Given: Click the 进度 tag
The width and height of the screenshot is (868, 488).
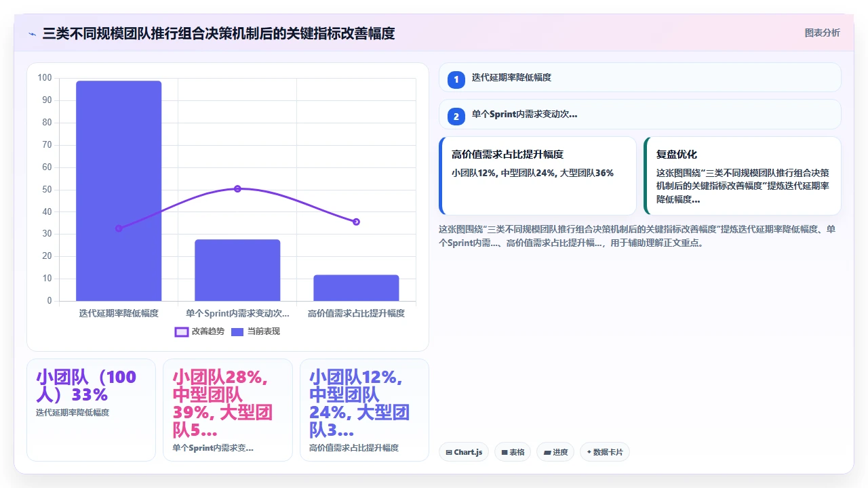Looking at the screenshot, I should (555, 452).
